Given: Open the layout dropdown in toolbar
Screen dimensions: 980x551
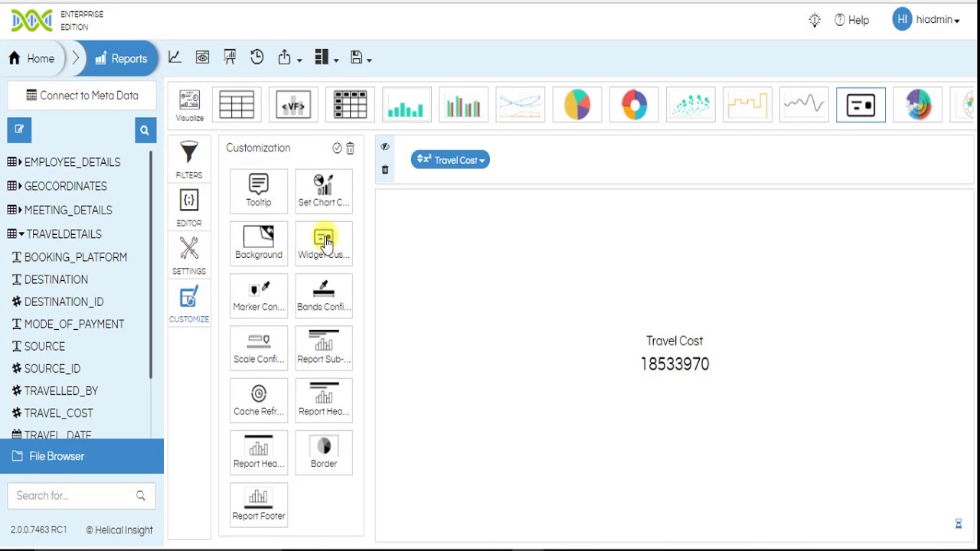Looking at the screenshot, I should point(326,57).
